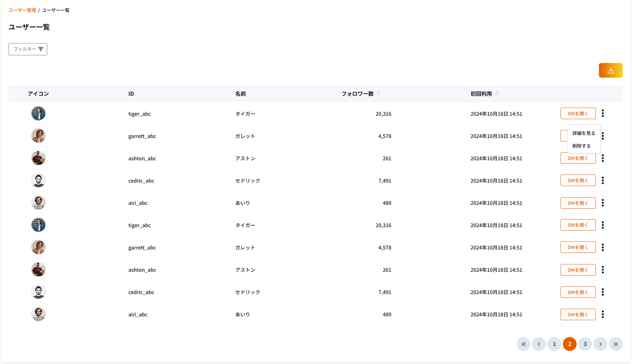This screenshot has height=364, width=632.
Task: Go to the first page with double-left arrows
Action: (x=523, y=344)
